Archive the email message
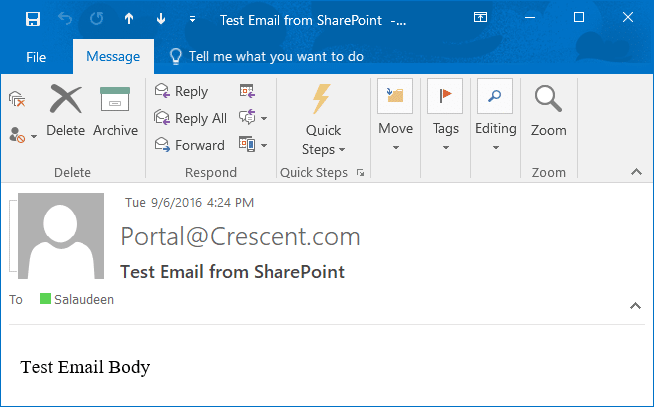 pos(115,111)
